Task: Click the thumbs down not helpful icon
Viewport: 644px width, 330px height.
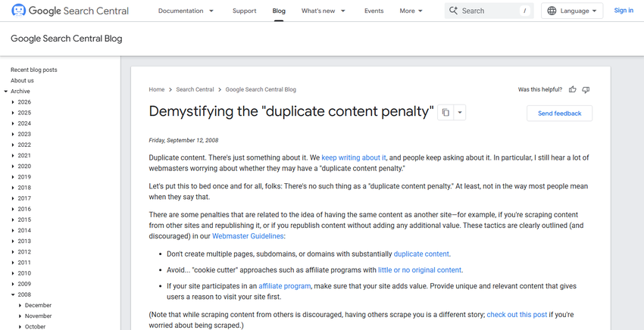Action: pyautogui.click(x=586, y=89)
